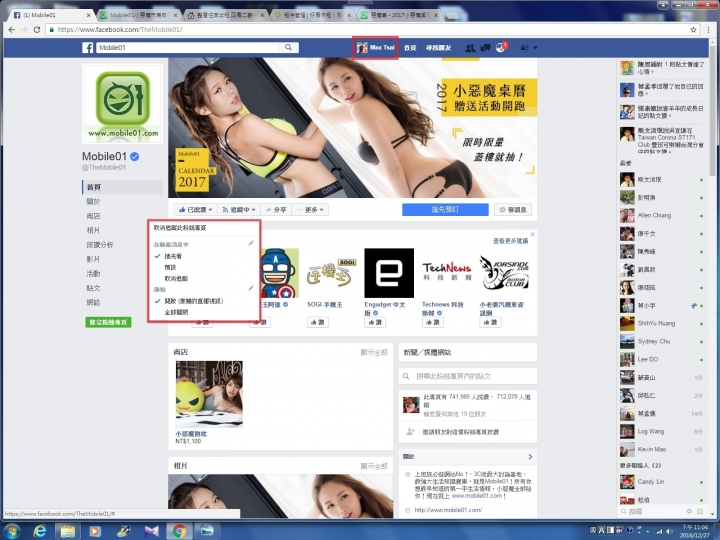Click green 建立粉絲專頁 button
Image resolution: width=720 pixels, height=540 pixels.
click(108, 322)
